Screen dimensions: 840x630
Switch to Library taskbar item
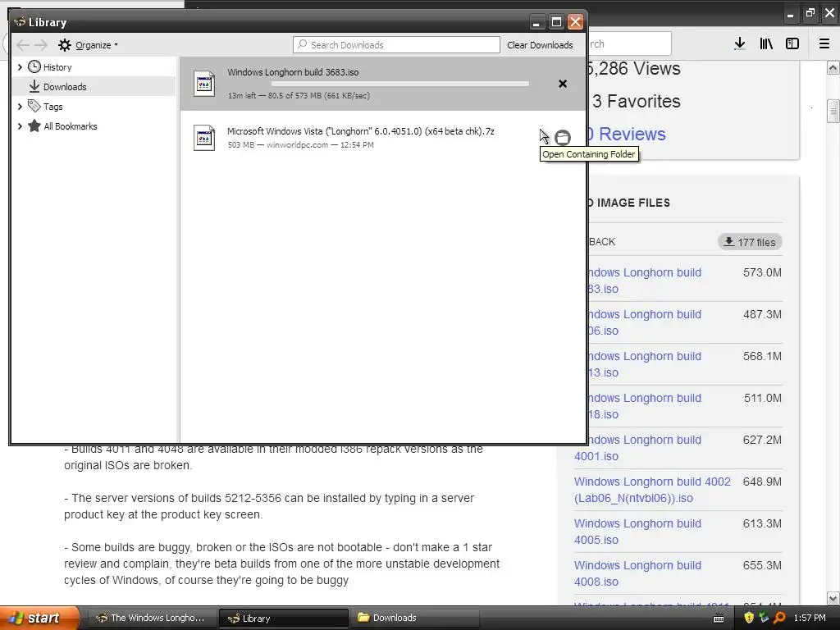click(x=283, y=618)
